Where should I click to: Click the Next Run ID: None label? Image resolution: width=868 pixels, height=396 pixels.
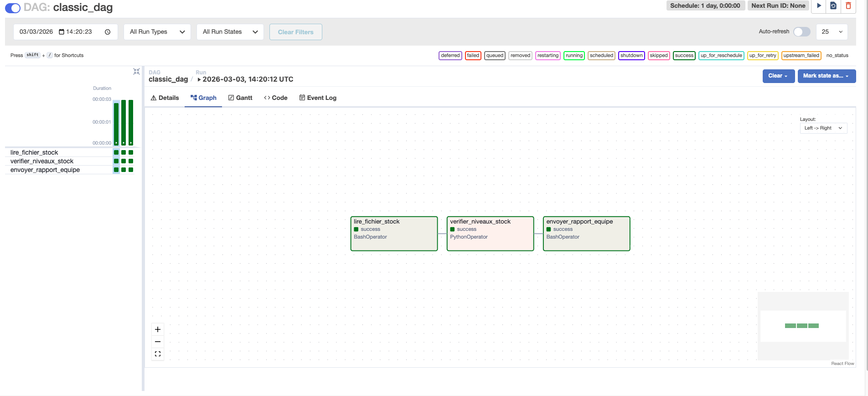click(x=778, y=6)
